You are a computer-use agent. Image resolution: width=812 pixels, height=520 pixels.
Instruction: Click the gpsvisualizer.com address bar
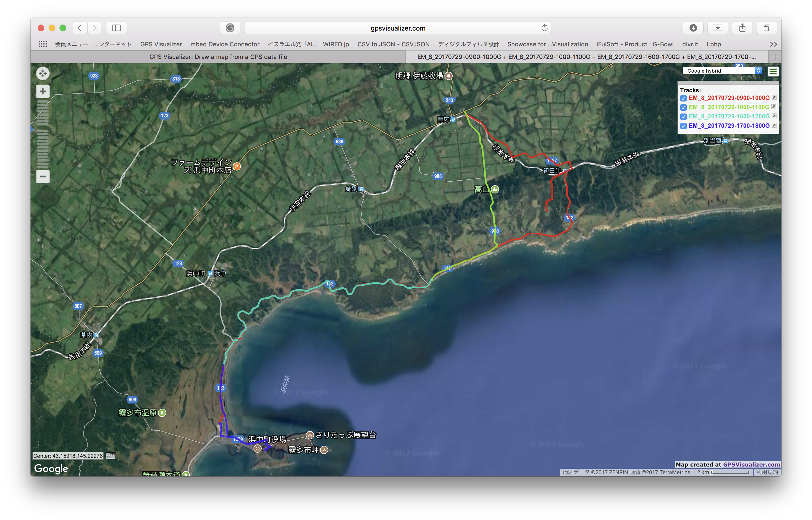coord(398,28)
